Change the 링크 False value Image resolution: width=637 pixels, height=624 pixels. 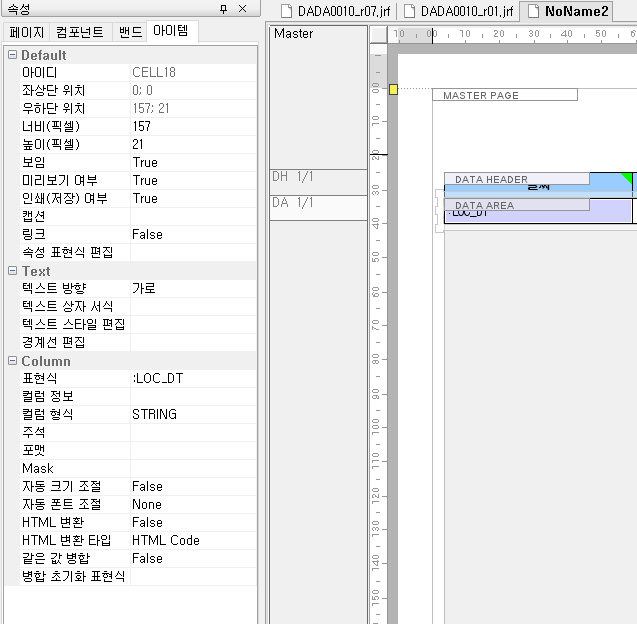[193, 234]
